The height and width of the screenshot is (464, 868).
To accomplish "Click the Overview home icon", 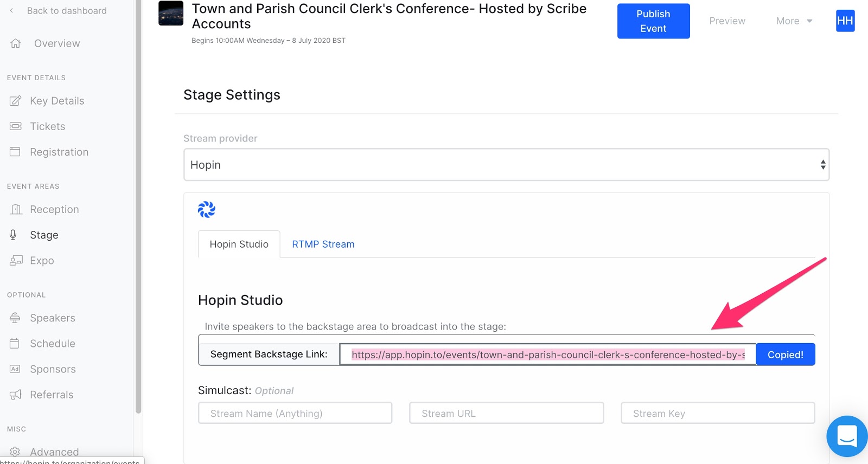I will (x=16, y=43).
